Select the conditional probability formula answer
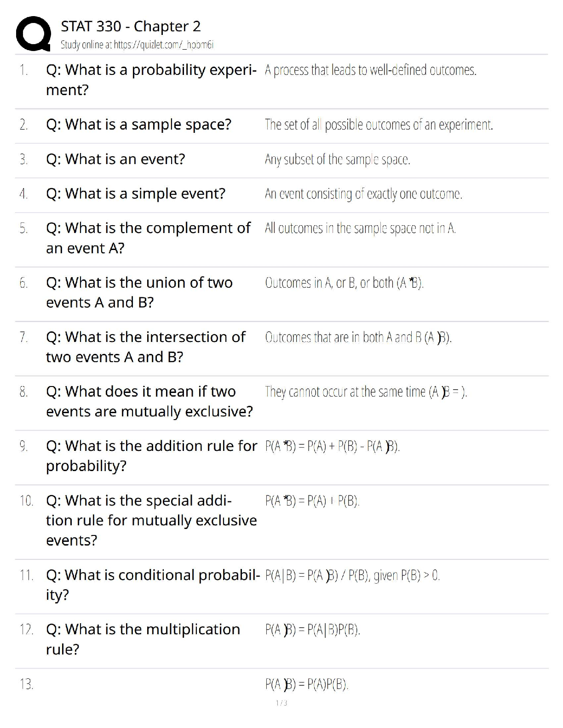The image size is (563, 728). (352, 575)
